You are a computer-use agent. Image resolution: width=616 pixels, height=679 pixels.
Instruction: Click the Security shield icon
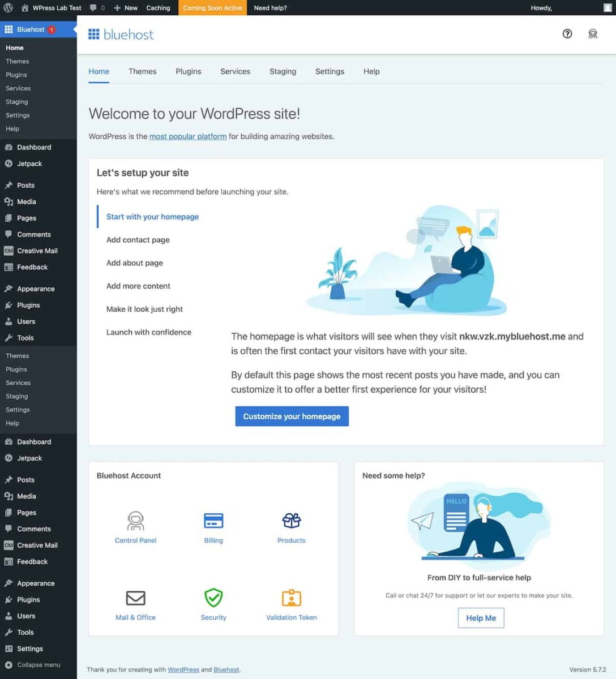[x=213, y=597]
